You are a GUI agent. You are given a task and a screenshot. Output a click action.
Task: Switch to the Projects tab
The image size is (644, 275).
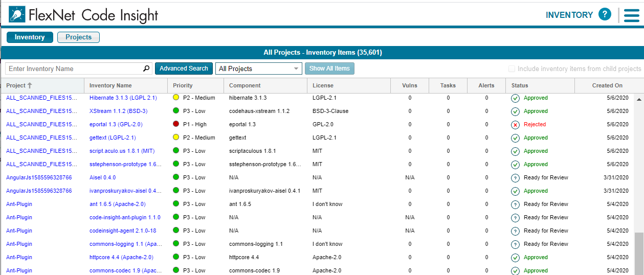pyautogui.click(x=78, y=37)
